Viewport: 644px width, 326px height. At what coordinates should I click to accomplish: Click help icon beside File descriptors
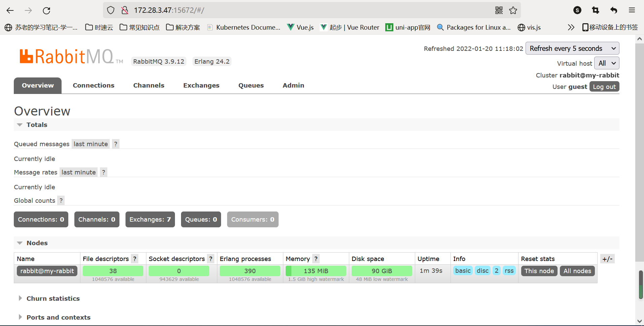tap(135, 259)
